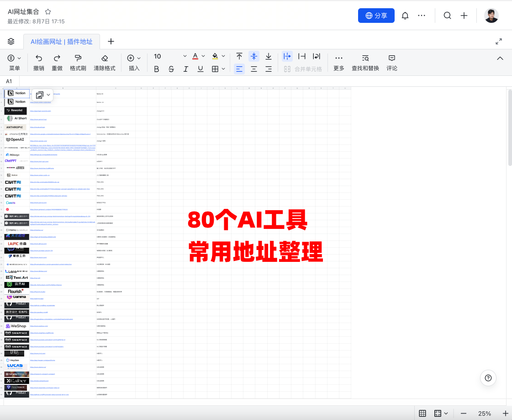Select text clip mode icon
512x420 pixels.
302,56
